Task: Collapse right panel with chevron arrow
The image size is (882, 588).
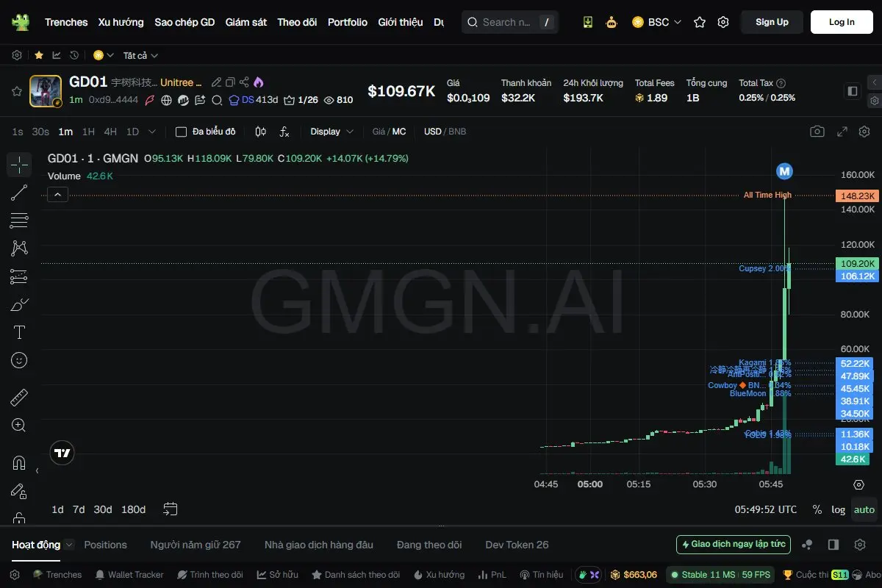Action: [x=875, y=82]
